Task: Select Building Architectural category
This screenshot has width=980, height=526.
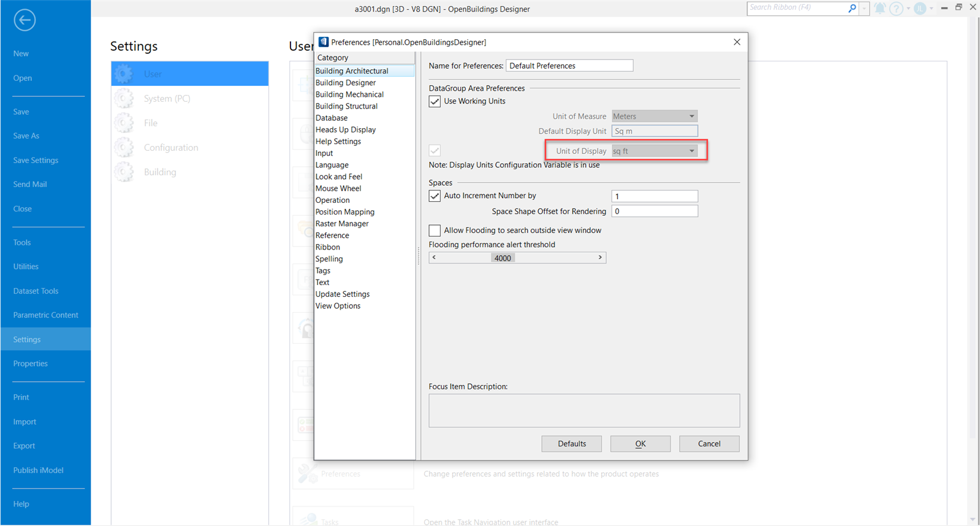Action: (x=364, y=71)
